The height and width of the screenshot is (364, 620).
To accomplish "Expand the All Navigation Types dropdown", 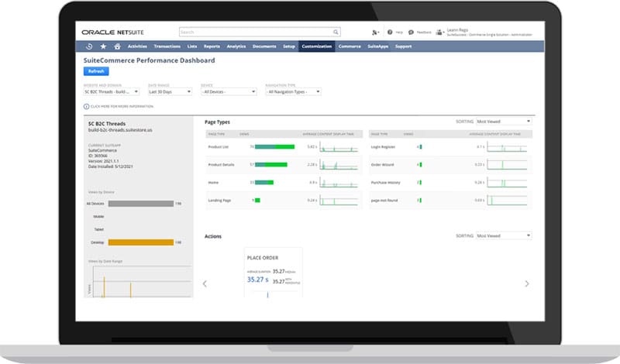I will (x=293, y=91).
